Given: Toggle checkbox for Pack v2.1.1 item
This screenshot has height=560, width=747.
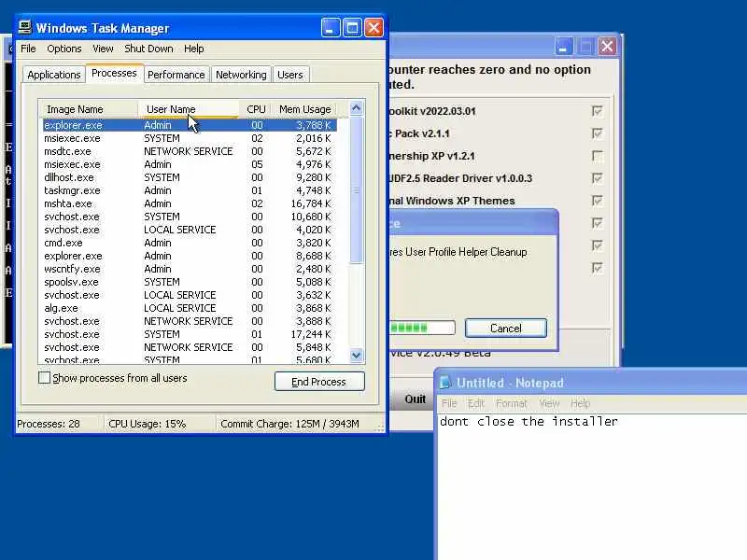Looking at the screenshot, I should 597,133.
